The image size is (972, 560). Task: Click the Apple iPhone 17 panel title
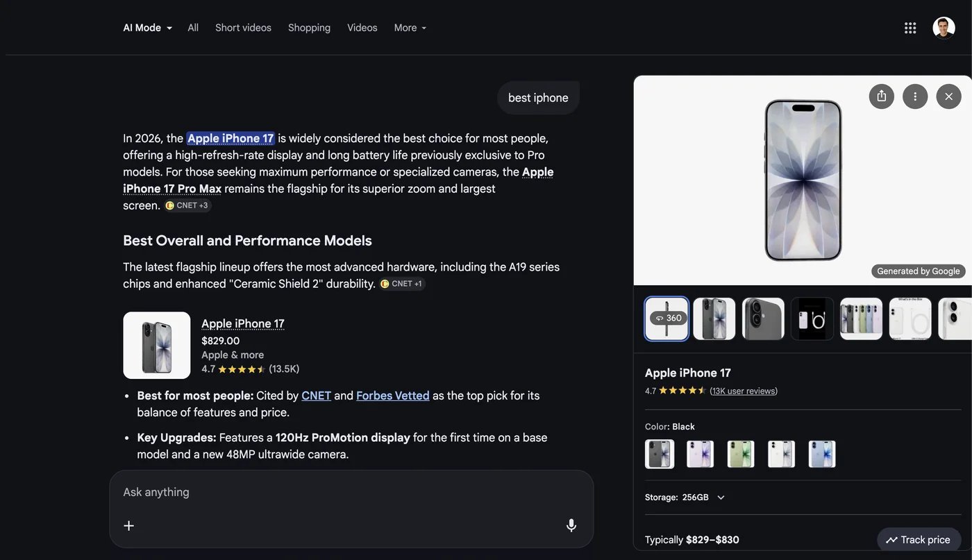[688, 373]
